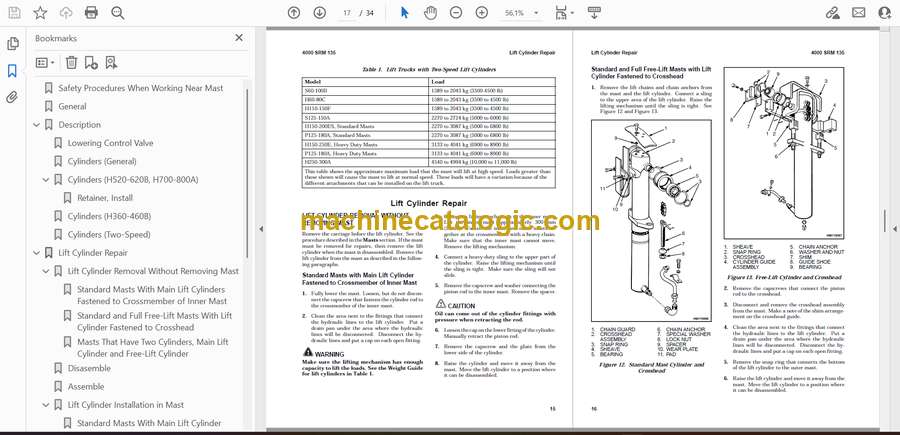Open the account profile icon
The image size is (900, 435).
click(885, 13)
